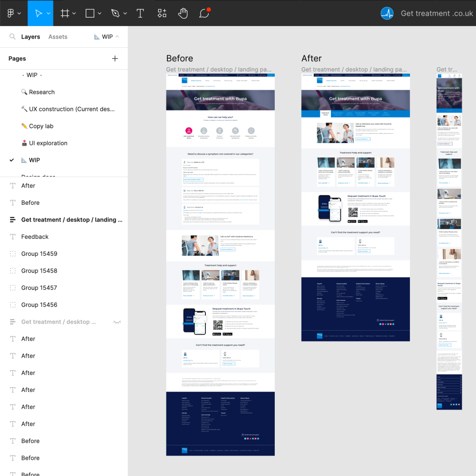Switch to the Layers tab
This screenshot has height=476, width=476.
(x=31, y=36)
